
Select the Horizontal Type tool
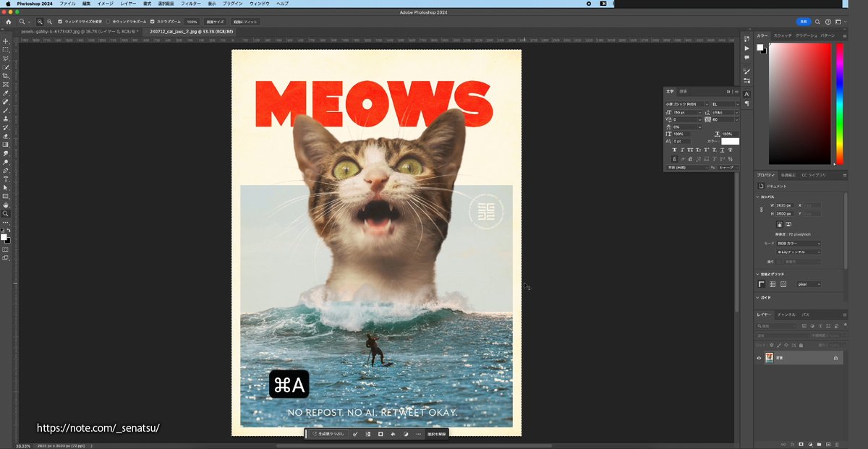(6, 179)
